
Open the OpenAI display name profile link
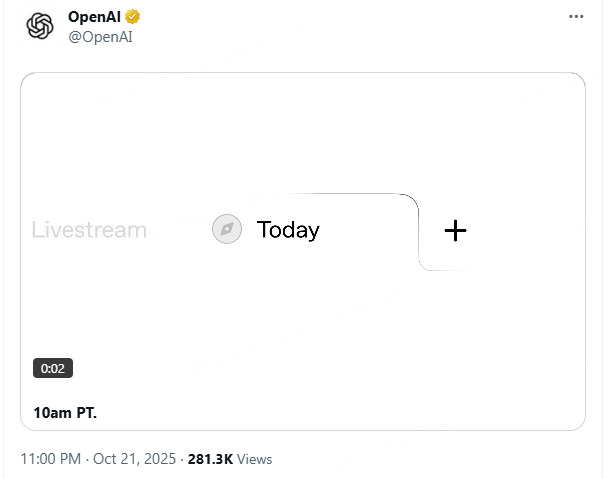coord(94,17)
